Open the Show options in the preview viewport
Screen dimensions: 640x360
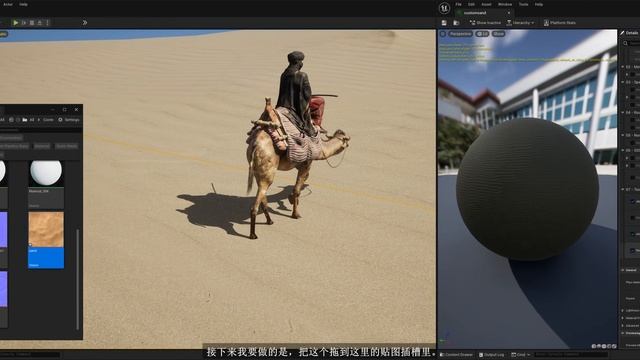(498, 34)
